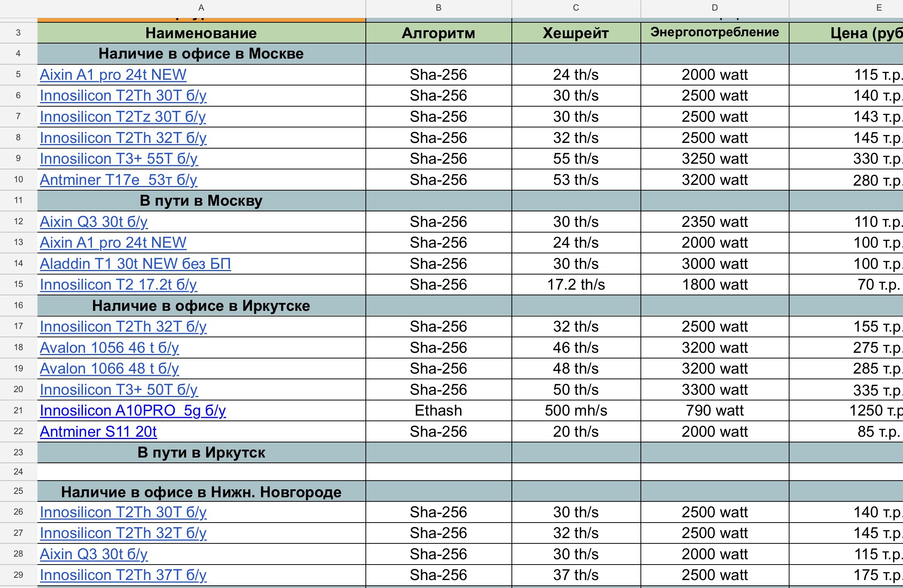Click the Наименование header cell
The height and width of the screenshot is (588, 903).
202,33
